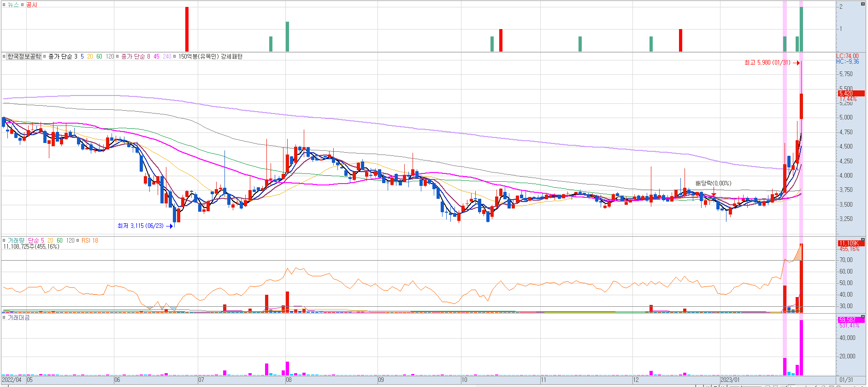Screen dimensions: 868x387
Task: Click the 08 month label on time axis
Action: 289,380
